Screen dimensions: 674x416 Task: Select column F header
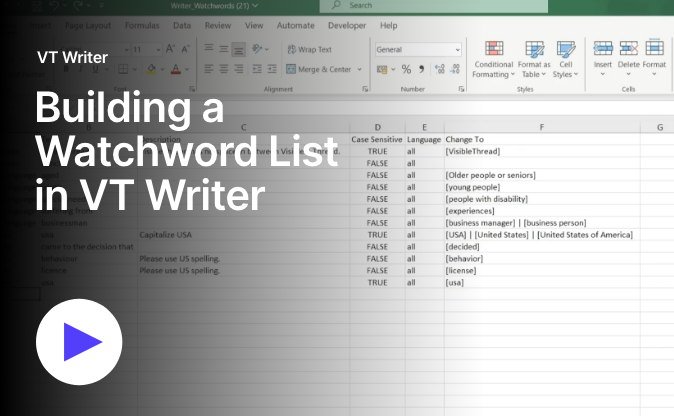pyautogui.click(x=540, y=127)
